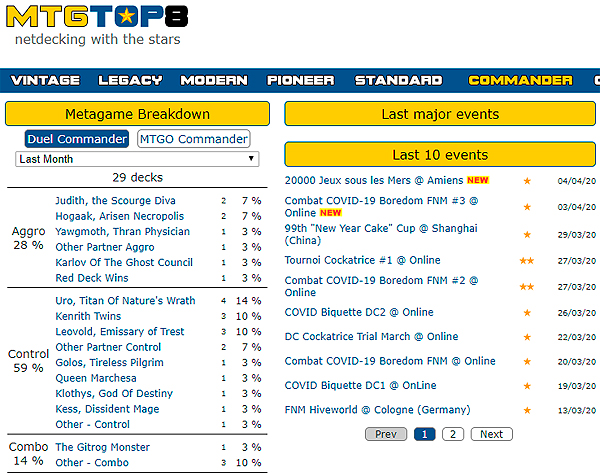Open 99th New Year Cake Cup Shanghai event

click(381, 234)
